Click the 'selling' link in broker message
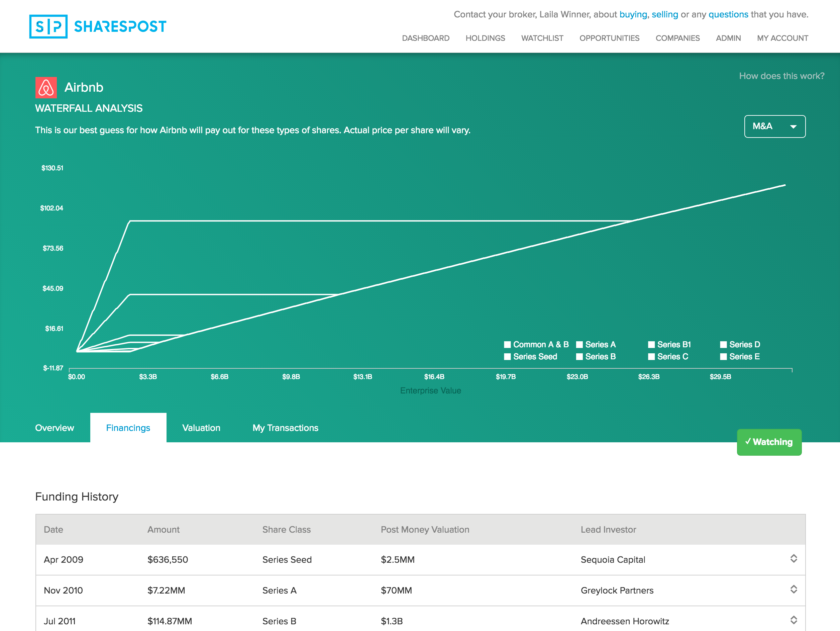Image resolution: width=840 pixels, height=631 pixels. pos(664,14)
